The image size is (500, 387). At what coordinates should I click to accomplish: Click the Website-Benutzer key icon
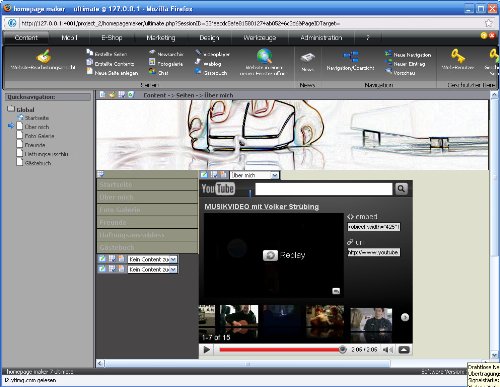click(x=458, y=56)
